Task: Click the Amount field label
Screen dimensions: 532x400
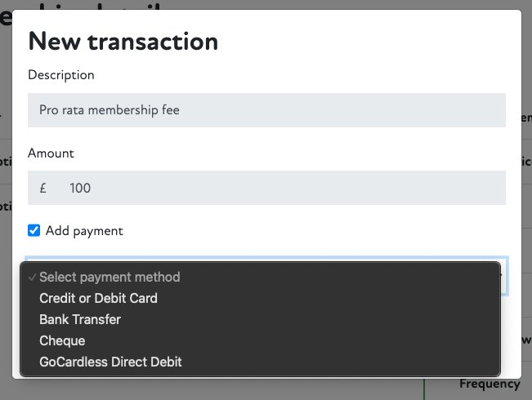Action: [51, 153]
